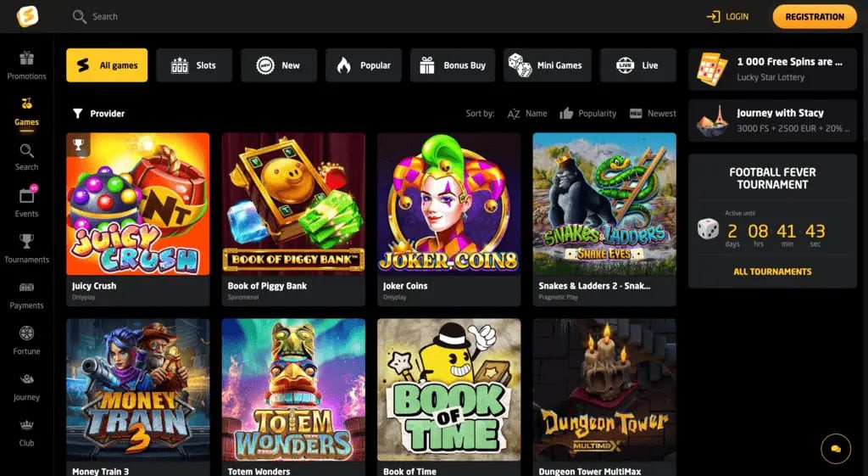Click the casino logo in the header
Viewport: 868px width, 476px height.
[x=27, y=16]
